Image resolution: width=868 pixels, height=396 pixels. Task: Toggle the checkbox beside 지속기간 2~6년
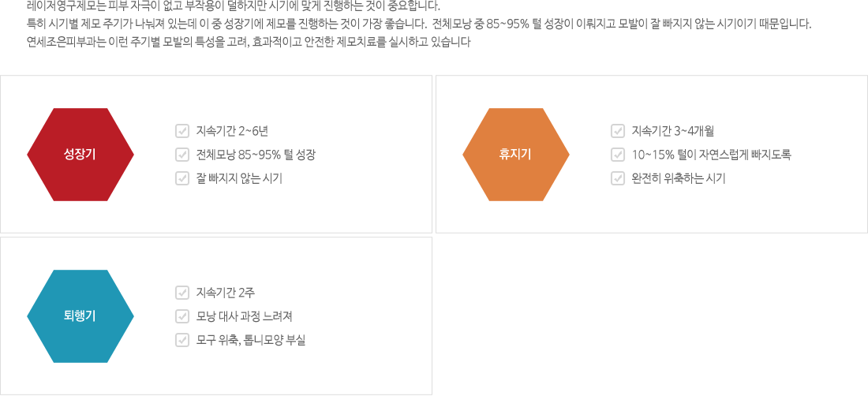tap(182, 131)
